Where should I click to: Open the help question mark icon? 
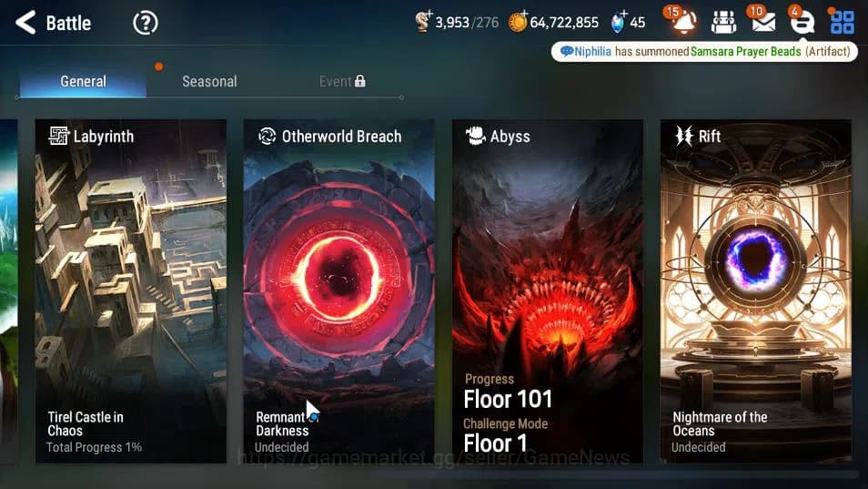coord(146,23)
